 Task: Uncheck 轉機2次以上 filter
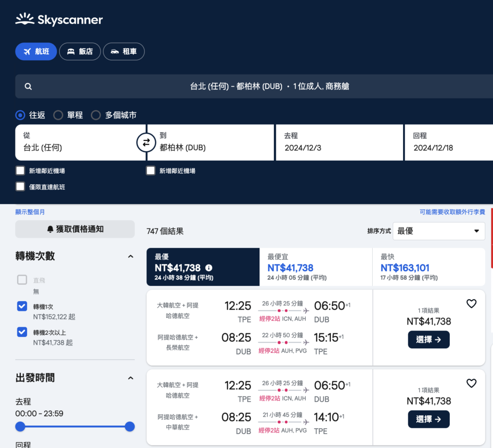[22, 332]
